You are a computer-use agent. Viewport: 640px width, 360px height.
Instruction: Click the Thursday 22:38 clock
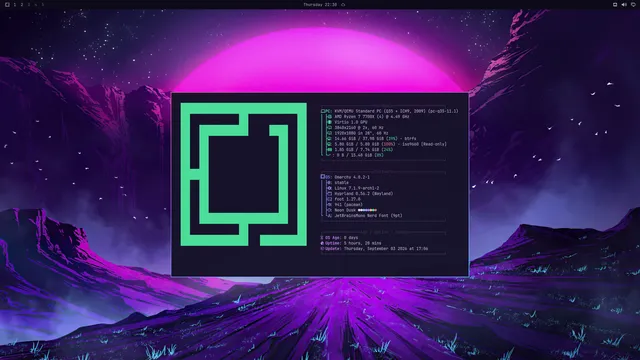(320, 4)
